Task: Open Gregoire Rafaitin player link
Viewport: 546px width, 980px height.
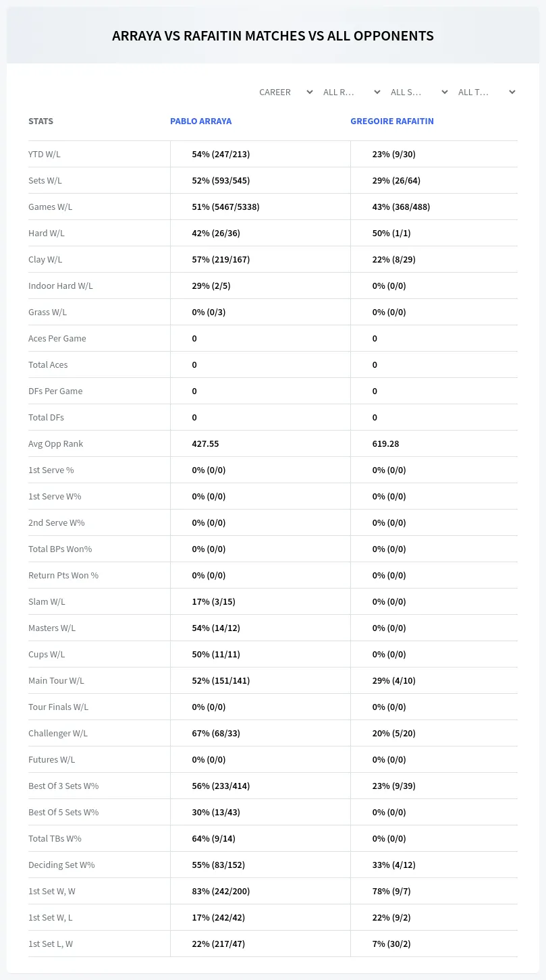Action: [x=392, y=121]
